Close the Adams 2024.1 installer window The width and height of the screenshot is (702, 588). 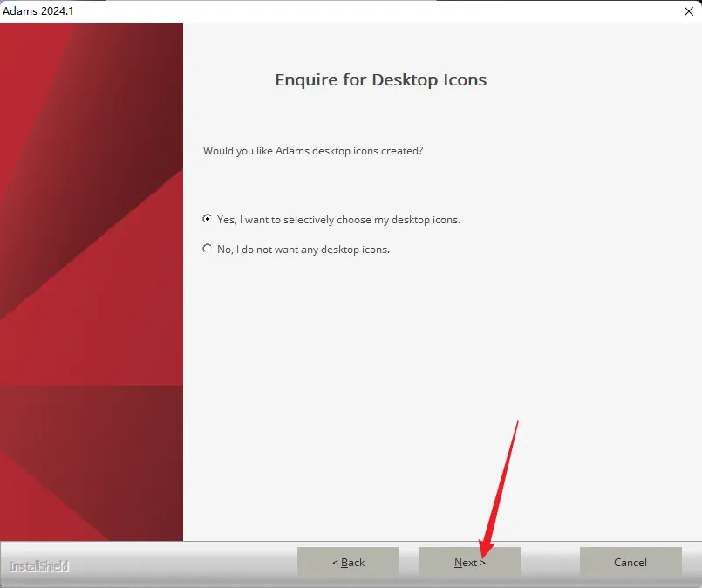coord(689,11)
